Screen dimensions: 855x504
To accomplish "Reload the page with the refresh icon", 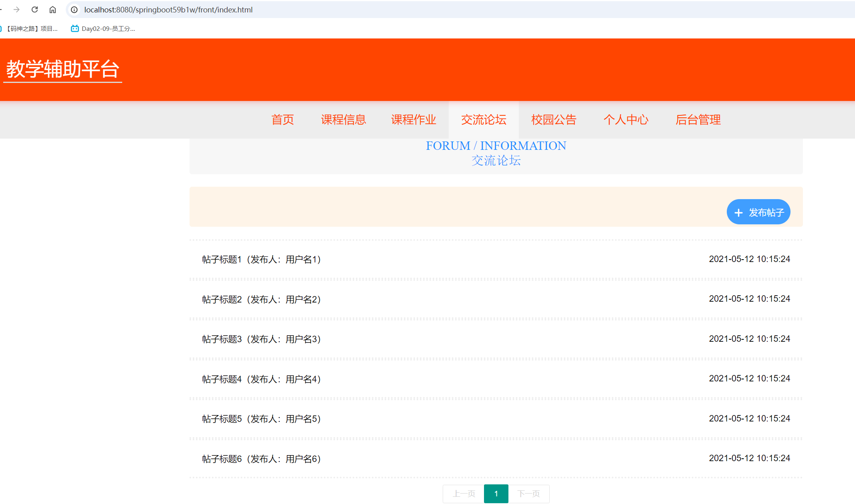I will click(x=35, y=10).
